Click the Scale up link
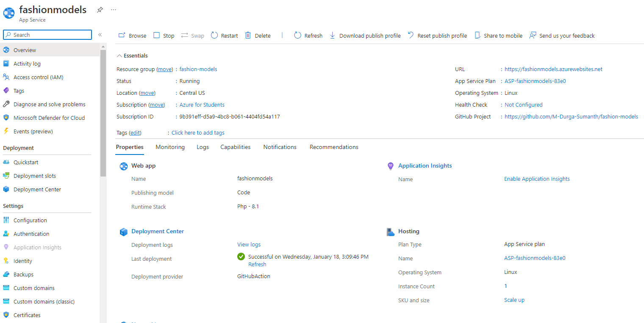Screen dimensions: 644x323 tap(514, 300)
